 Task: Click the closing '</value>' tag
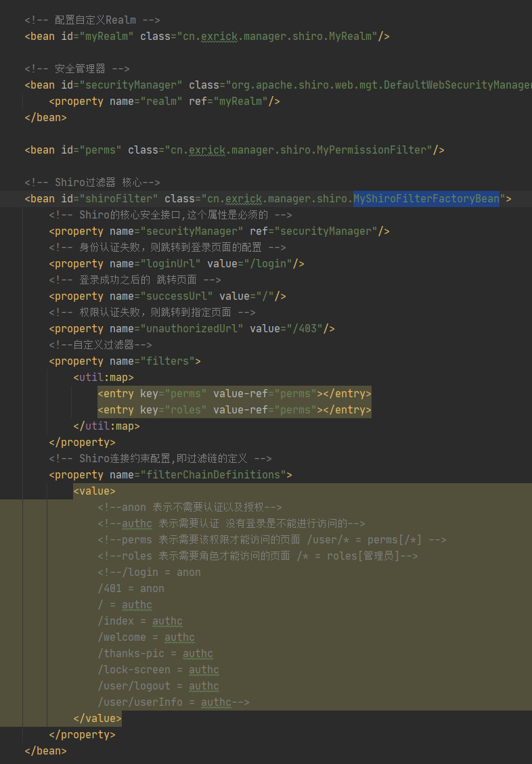click(x=97, y=718)
